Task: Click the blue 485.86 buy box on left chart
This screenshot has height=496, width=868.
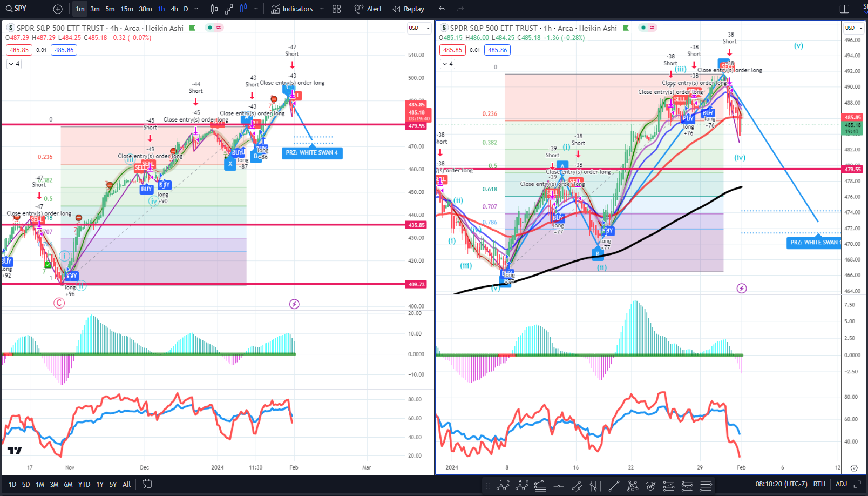Action: pos(64,50)
